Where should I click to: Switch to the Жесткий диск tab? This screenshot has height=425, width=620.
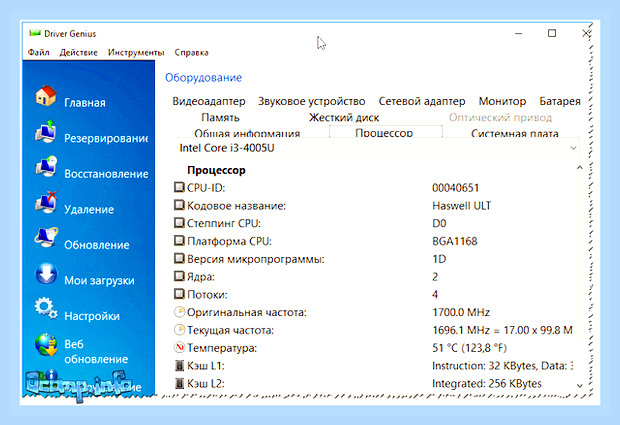coord(344,118)
